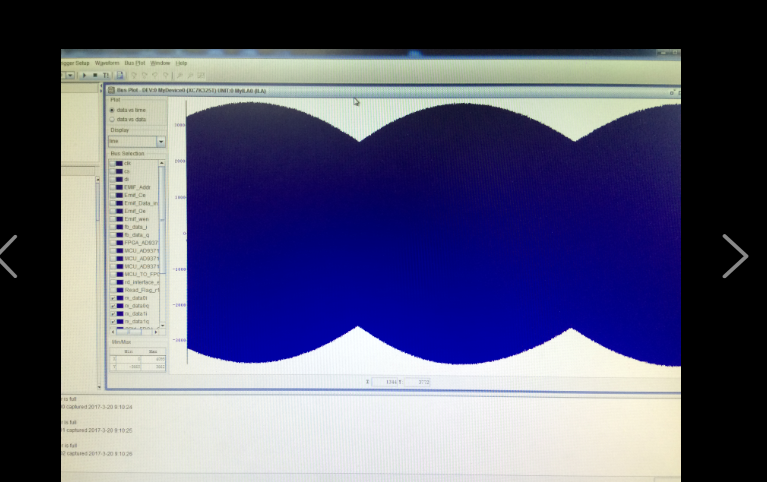Screen dimensions: 767x482
Task: Uncheck the rx_data1i bus checkbox
Action: tap(113, 314)
